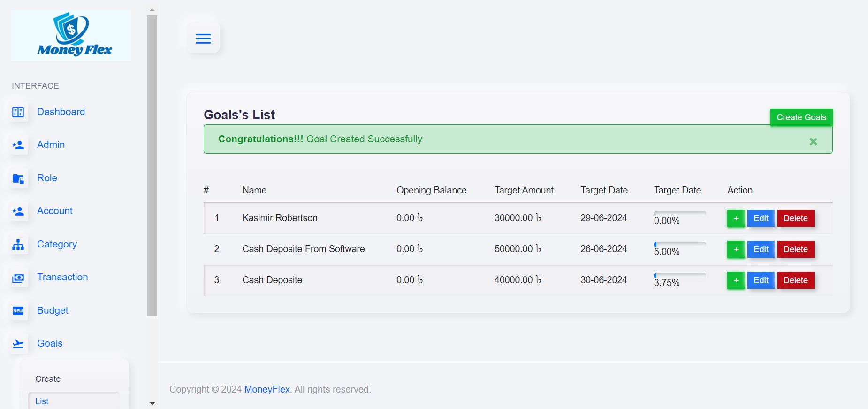Image resolution: width=868 pixels, height=409 pixels.
Task: Click the Admin user icon
Action: [18, 145]
